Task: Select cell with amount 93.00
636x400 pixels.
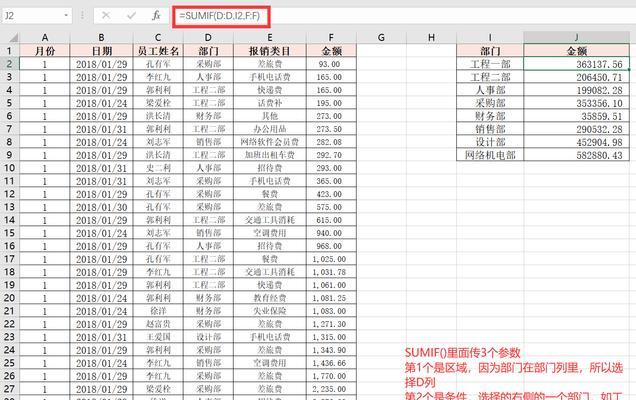Action: 331,64
